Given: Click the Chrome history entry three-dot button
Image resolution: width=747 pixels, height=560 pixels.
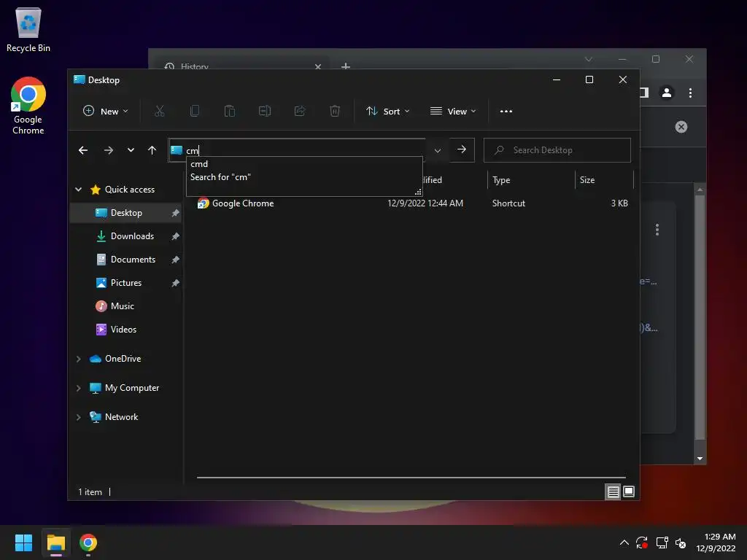Looking at the screenshot, I should 657,230.
